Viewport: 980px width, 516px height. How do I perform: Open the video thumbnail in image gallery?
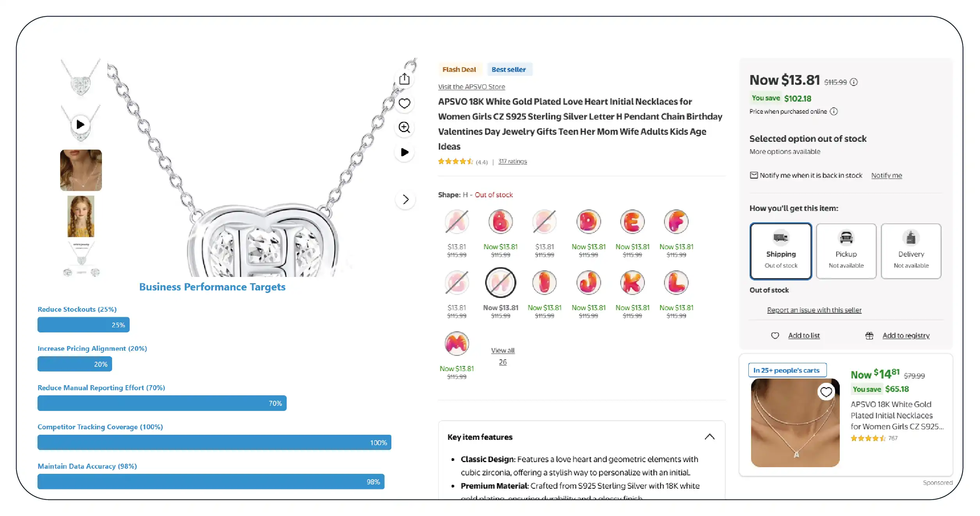(81, 125)
